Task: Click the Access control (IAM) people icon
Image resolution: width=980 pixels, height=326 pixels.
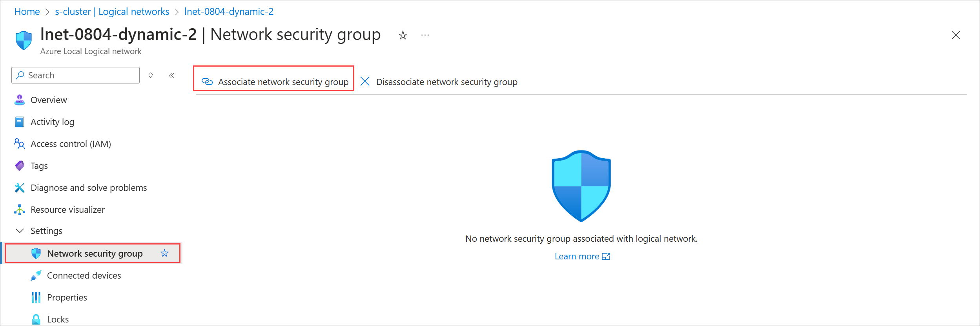Action: [20, 144]
